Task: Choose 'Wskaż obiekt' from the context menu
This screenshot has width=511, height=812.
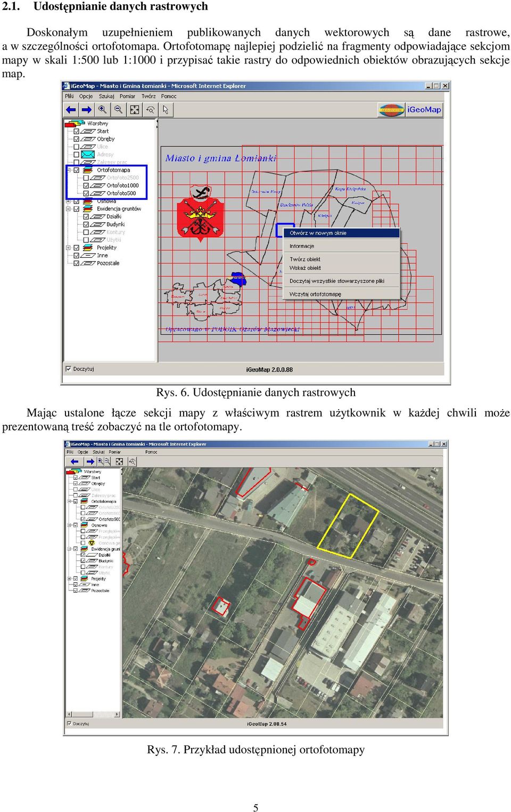Action: (341, 268)
